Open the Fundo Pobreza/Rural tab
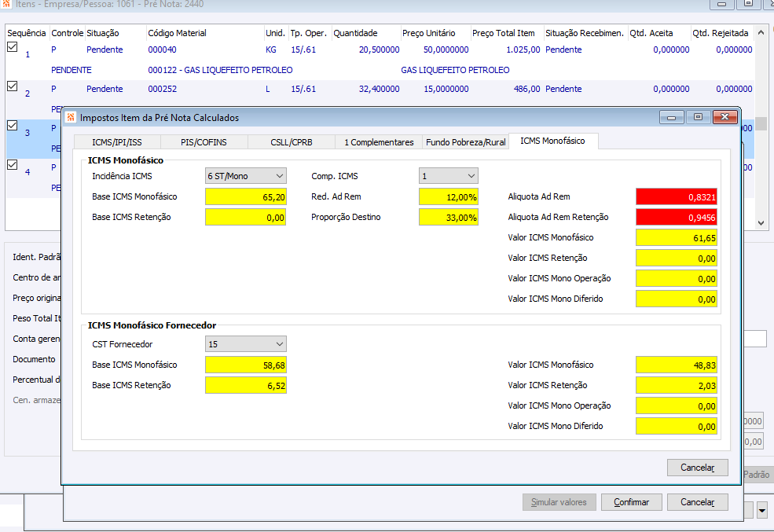 click(x=465, y=142)
